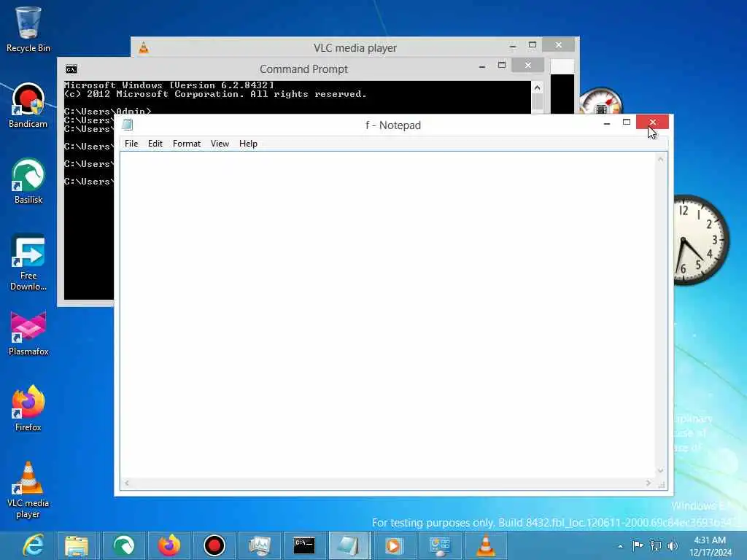Click the VLC cone icon in title bar
This screenshot has width=747, height=560.
144,47
